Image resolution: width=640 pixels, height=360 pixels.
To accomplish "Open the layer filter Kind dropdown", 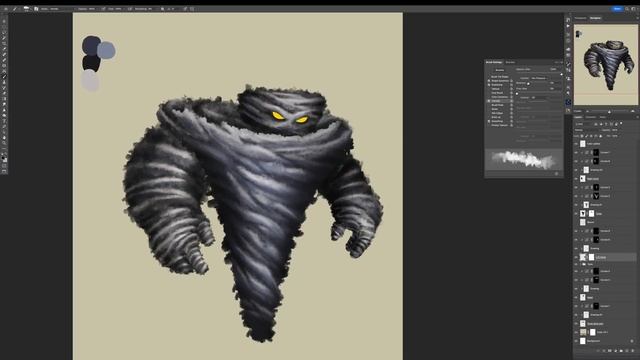I will [x=583, y=124].
